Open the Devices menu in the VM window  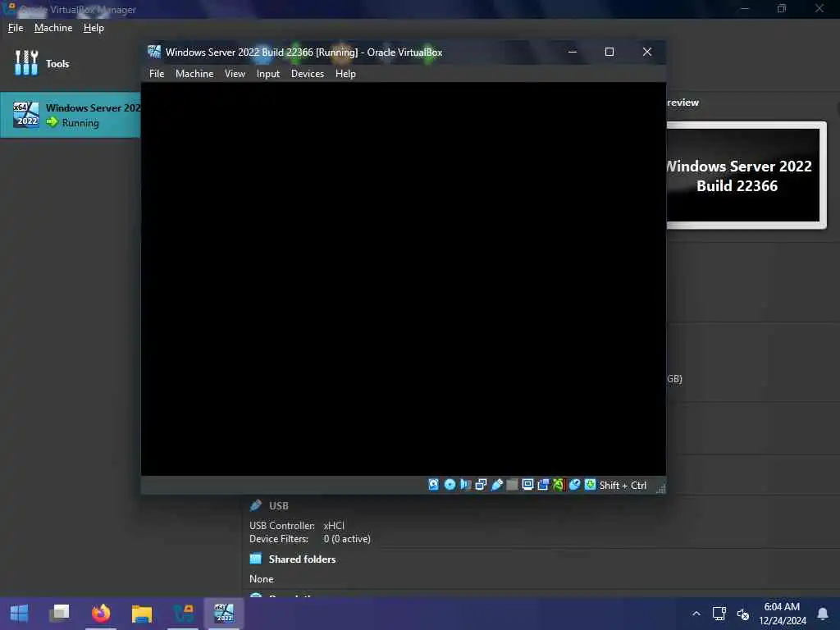(x=308, y=73)
